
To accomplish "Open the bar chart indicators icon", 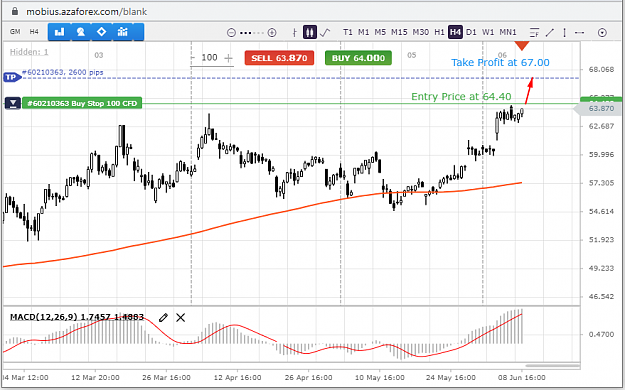I will (x=59, y=32).
